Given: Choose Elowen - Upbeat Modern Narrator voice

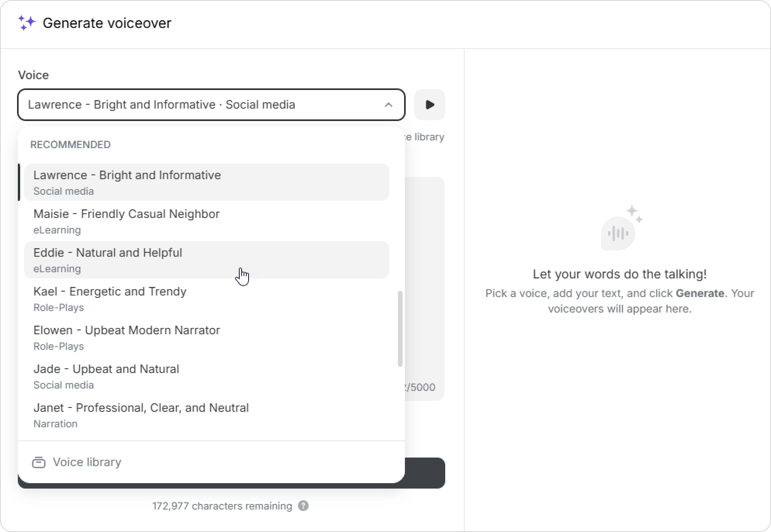Looking at the screenshot, I should 207,337.
